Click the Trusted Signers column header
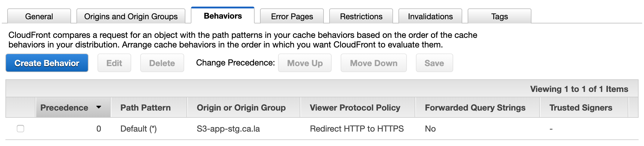Image resolution: width=644 pixels, height=146 pixels. [x=581, y=108]
